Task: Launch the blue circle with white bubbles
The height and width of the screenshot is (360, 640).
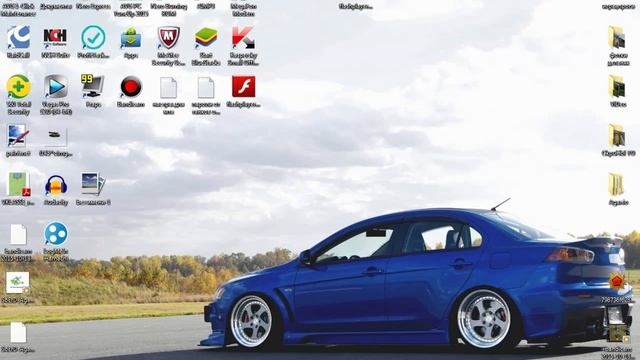Action: [x=56, y=233]
